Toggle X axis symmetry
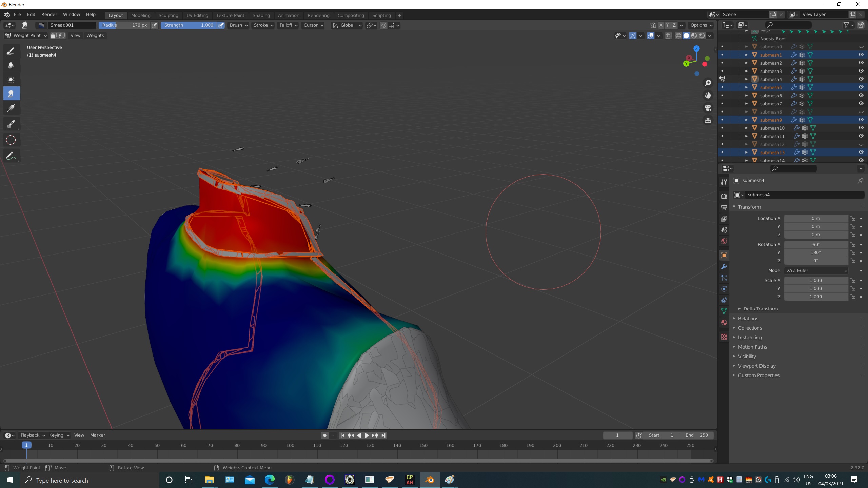Image resolution: width=868 pixels, height=488 pixels. point(661,25)
